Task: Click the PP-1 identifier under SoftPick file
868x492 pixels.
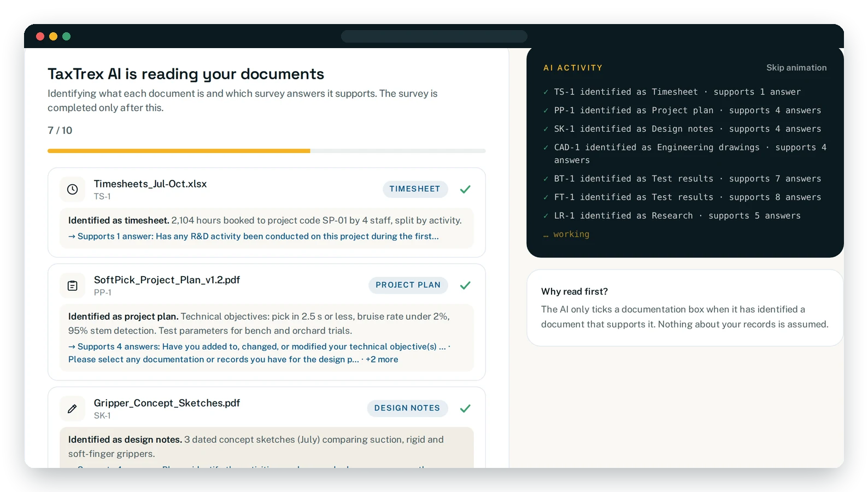Action: click(102, 292)
